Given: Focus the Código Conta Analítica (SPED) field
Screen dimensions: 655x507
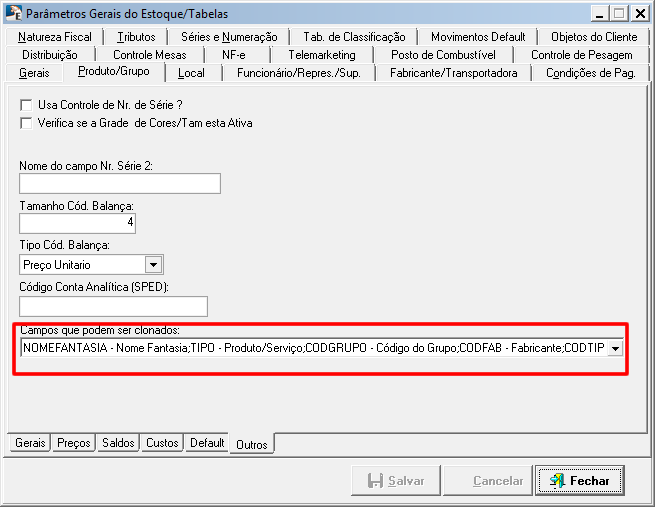Looking at the screenshot, I should 113,306.
